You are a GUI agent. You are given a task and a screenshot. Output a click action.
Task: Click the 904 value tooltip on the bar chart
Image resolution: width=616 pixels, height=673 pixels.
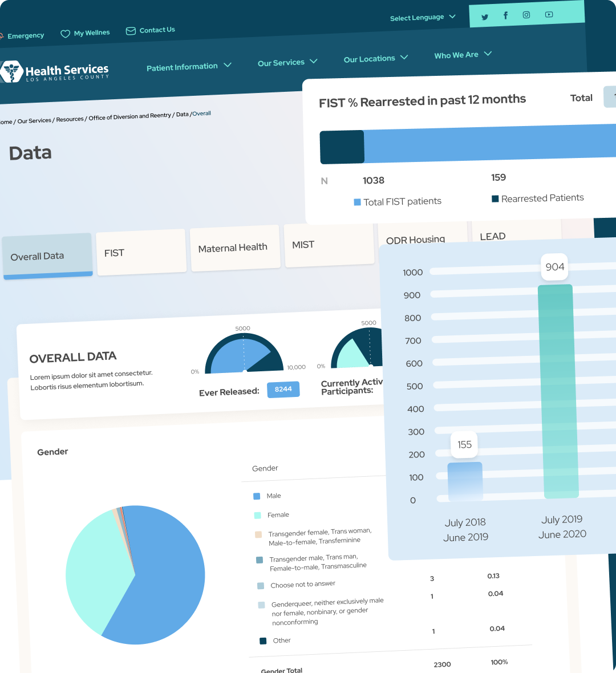point(554,267)
